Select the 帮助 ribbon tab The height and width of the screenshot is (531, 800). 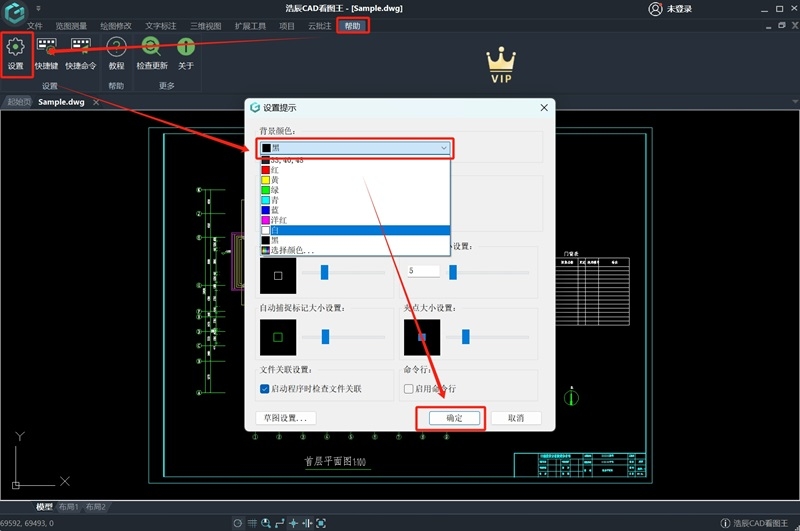coord(353,26)
